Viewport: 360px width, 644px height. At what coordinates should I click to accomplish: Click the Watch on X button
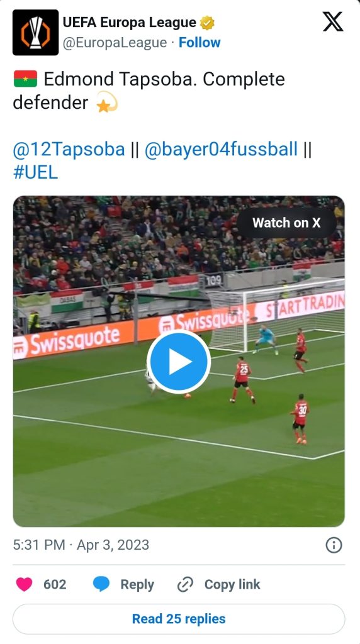(286, 223)
